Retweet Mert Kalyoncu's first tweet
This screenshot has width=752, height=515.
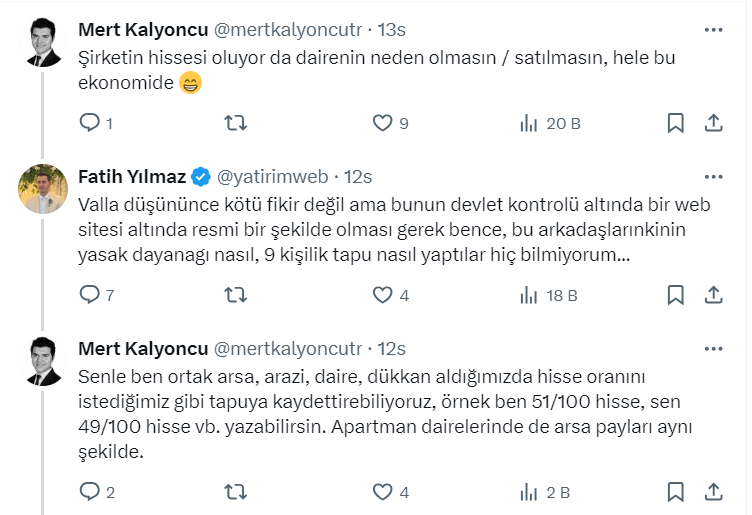pyautogui.click(x=235, y=123)
